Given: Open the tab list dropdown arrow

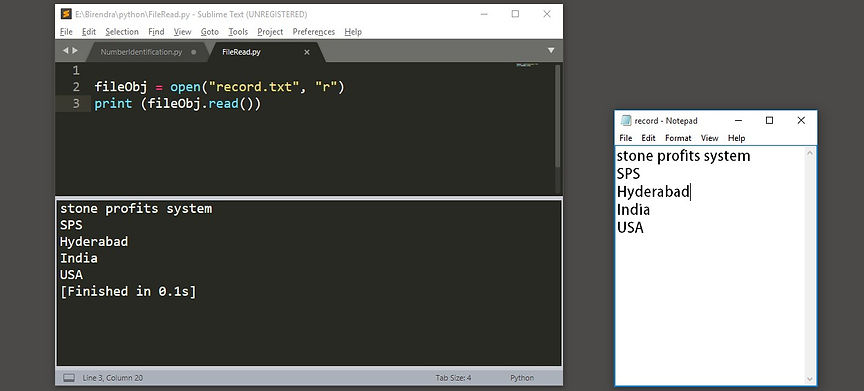Looking at the screenshot, I should click(550, 51).
